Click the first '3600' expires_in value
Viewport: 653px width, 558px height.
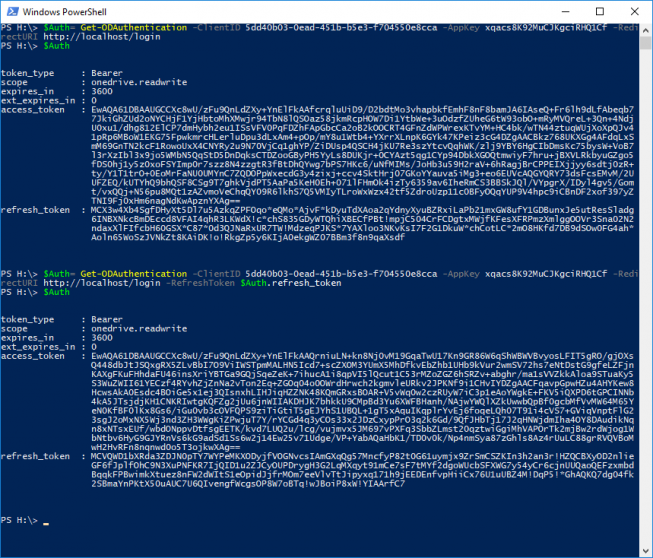pyautogui.click(x=102, y=91)
